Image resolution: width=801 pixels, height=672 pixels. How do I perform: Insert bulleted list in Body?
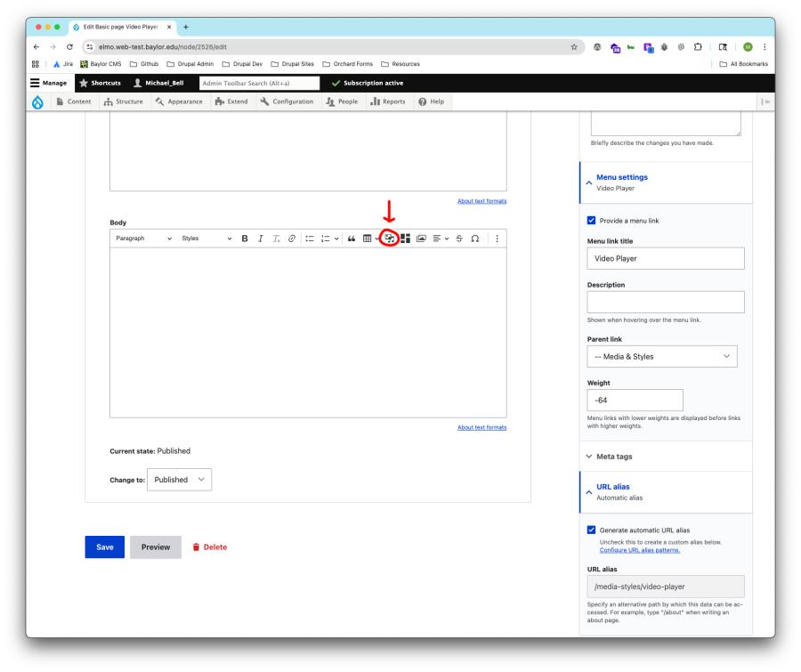point(310,239)
